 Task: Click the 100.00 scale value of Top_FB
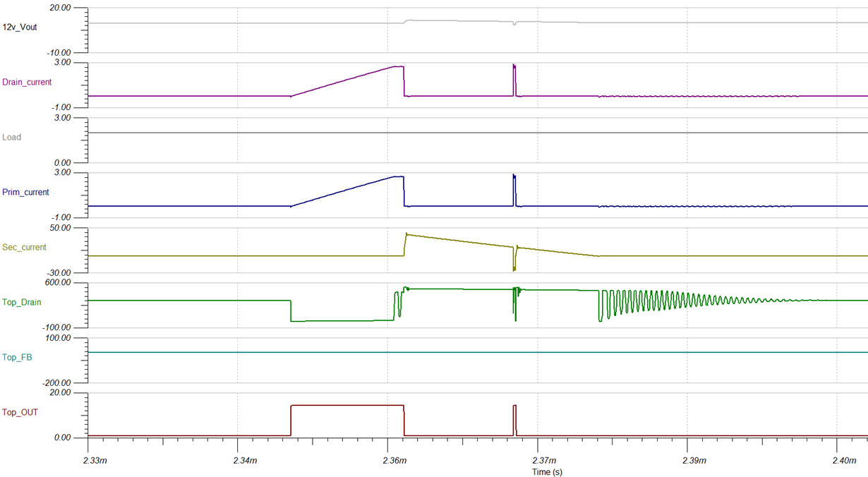pyautogui.click(x=59, y=338)
